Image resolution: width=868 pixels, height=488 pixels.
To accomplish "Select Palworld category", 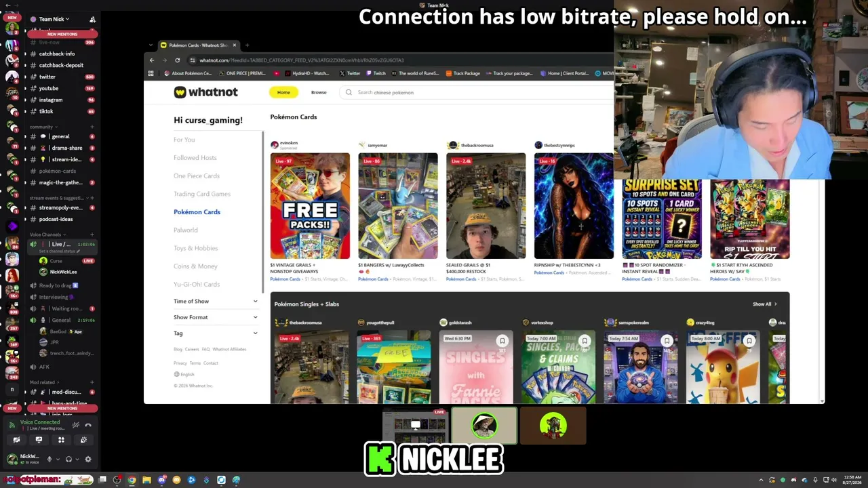I will [186, 230].
